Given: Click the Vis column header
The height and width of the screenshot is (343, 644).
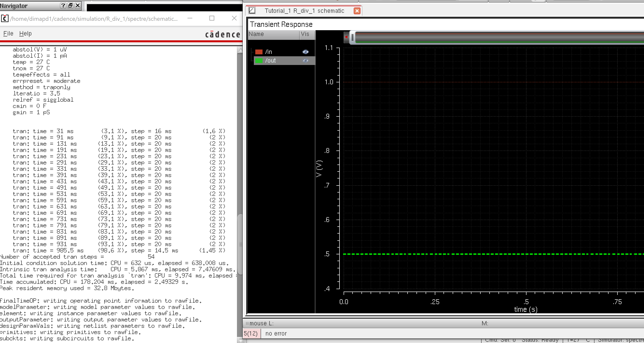Looking at the screenshot, I should 305,34.
